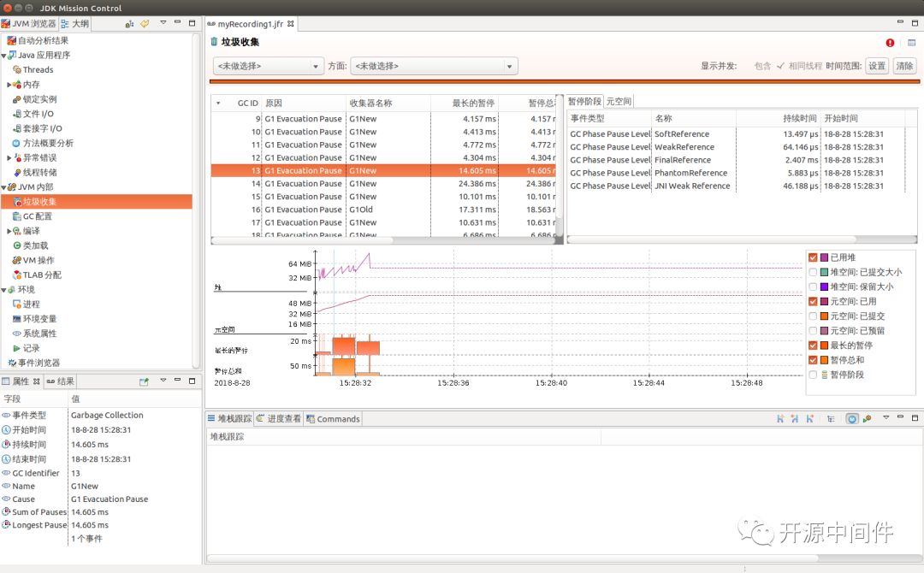924x573 pixels.
Task: Uncheck the 暂停总和 checkbox
Action: [x=814, y=360]
